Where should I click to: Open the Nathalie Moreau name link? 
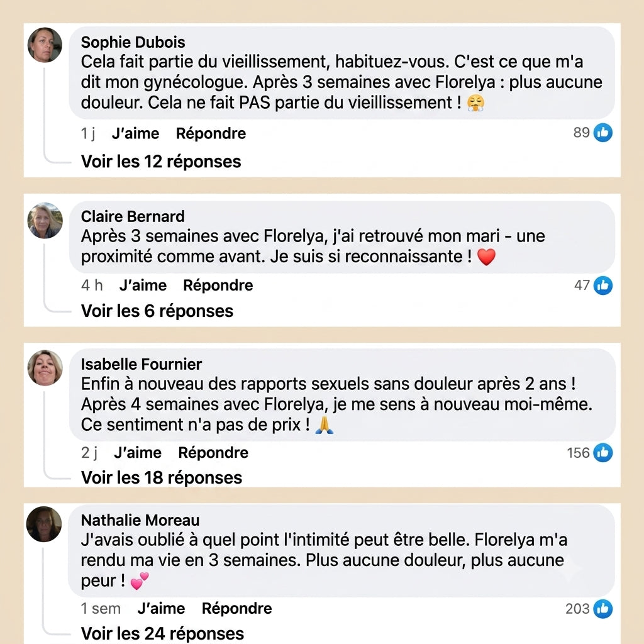(140, 520)
